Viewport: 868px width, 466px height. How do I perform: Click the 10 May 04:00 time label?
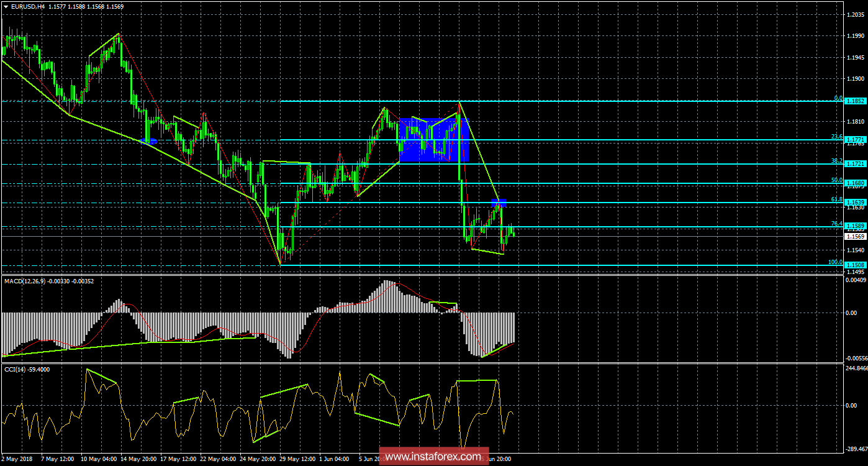pyautogui.click(x=99, y=459)
